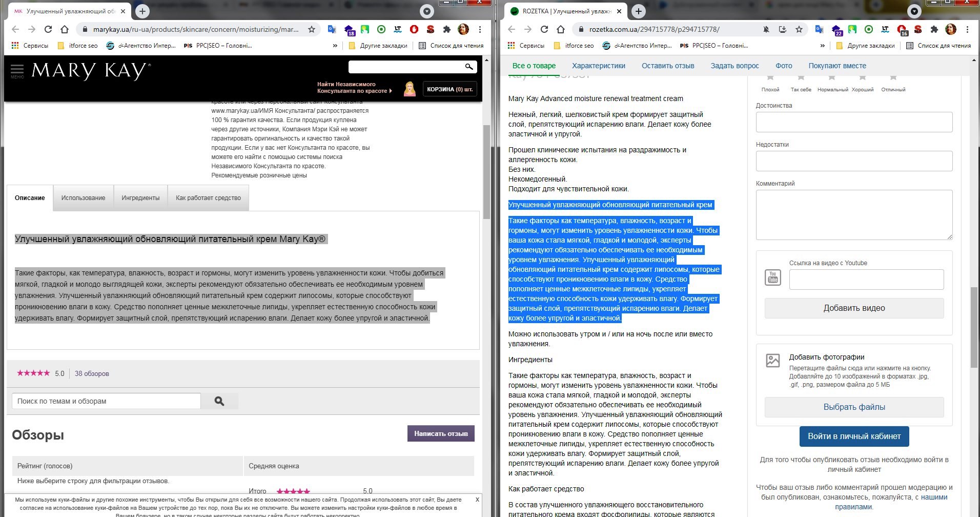Screen dimensions: 980x517
Task: Open the "Характеристики" tab on Rozetka
Action: (598, 66)
